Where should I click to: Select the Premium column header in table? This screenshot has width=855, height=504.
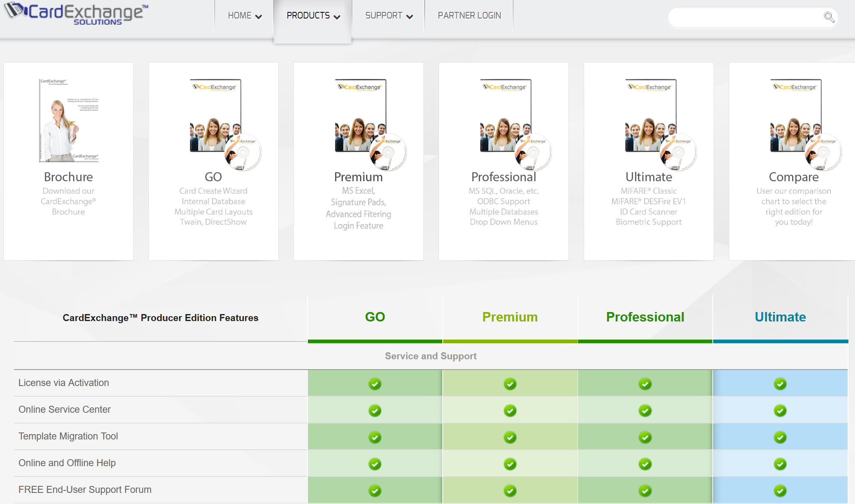510,317
